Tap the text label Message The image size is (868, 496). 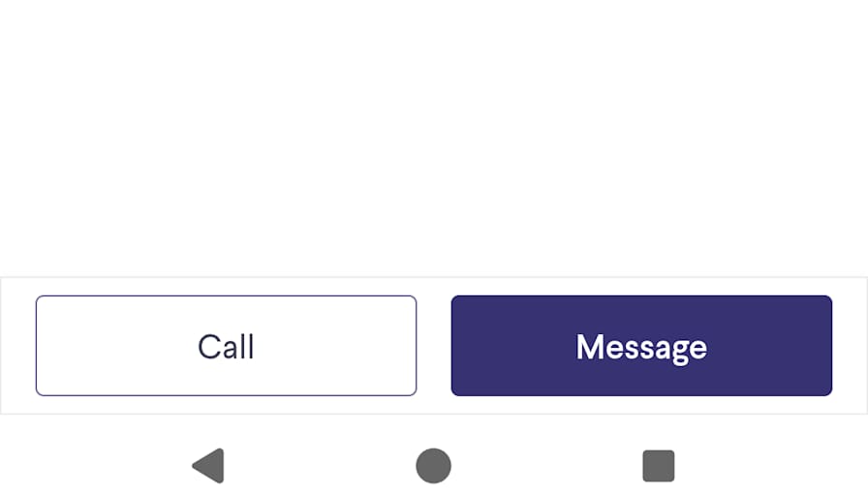641,348
